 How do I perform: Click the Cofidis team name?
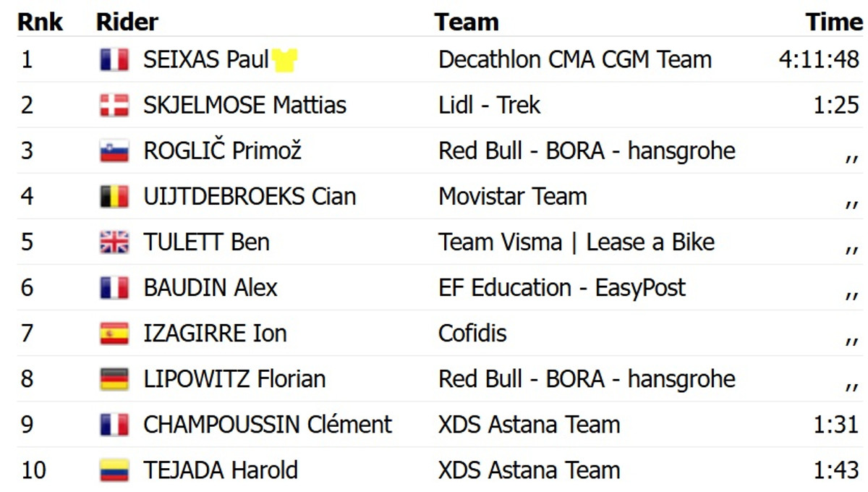pyautogui.click(x=472, y=333)
